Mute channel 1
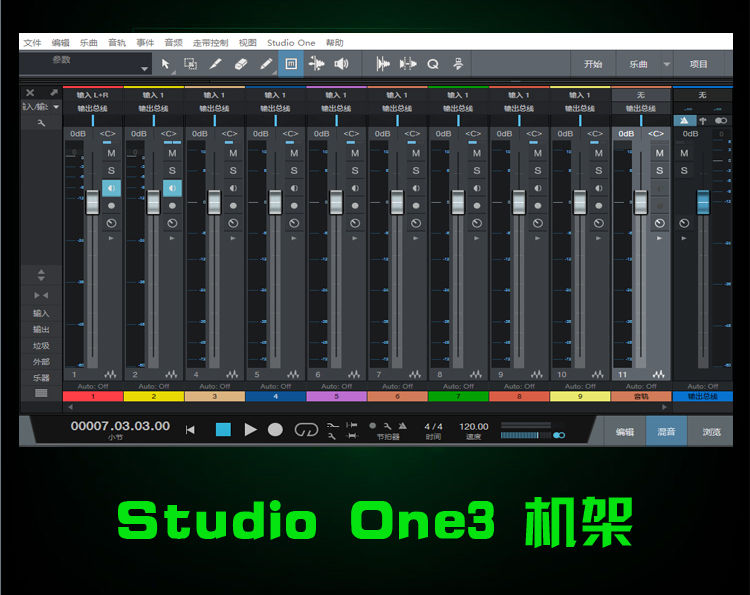Screen dimensions: 750x595 111,153
